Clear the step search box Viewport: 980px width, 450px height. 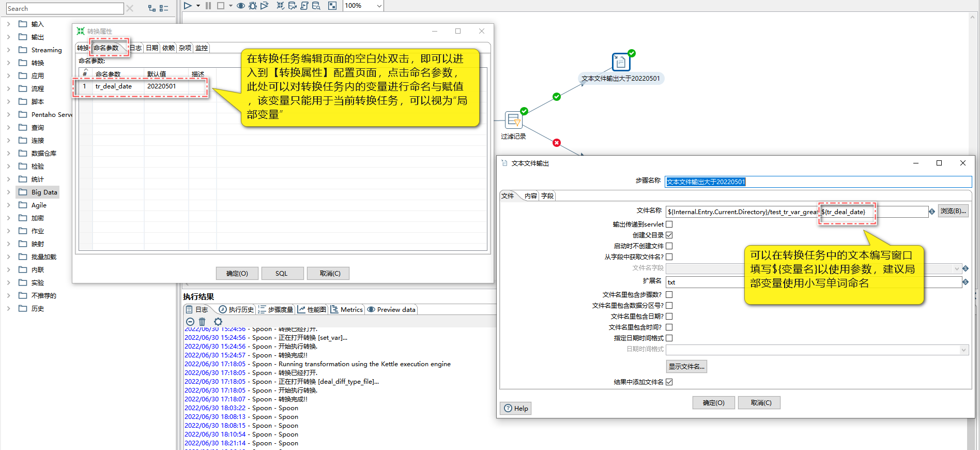[x=130, y=8]
